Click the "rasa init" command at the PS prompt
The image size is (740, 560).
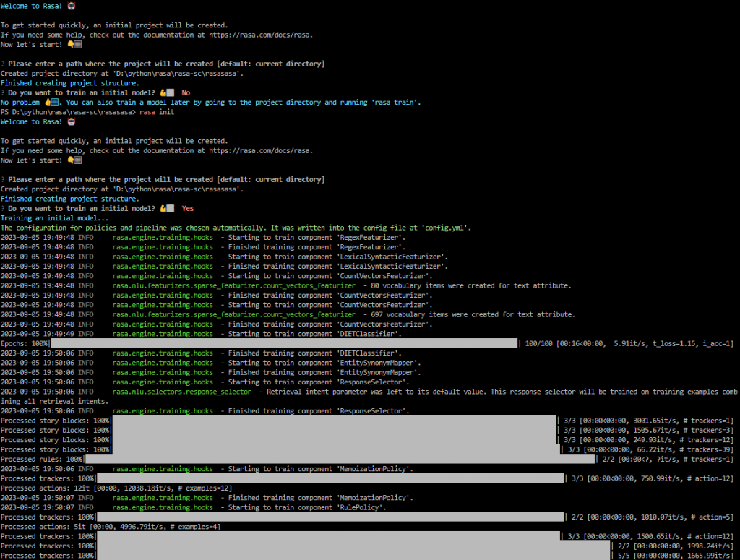pos(158,112)
